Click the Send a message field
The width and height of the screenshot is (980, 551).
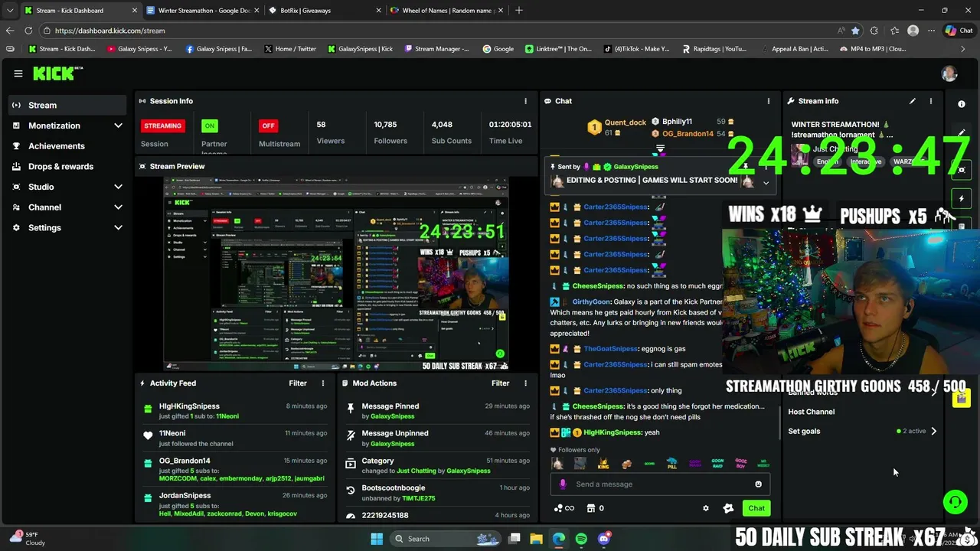tap(658, 484)
